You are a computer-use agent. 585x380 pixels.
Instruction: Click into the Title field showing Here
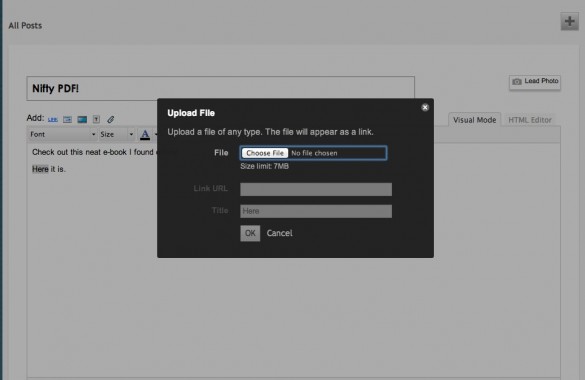pyautogui.click(x=316, y=211)
